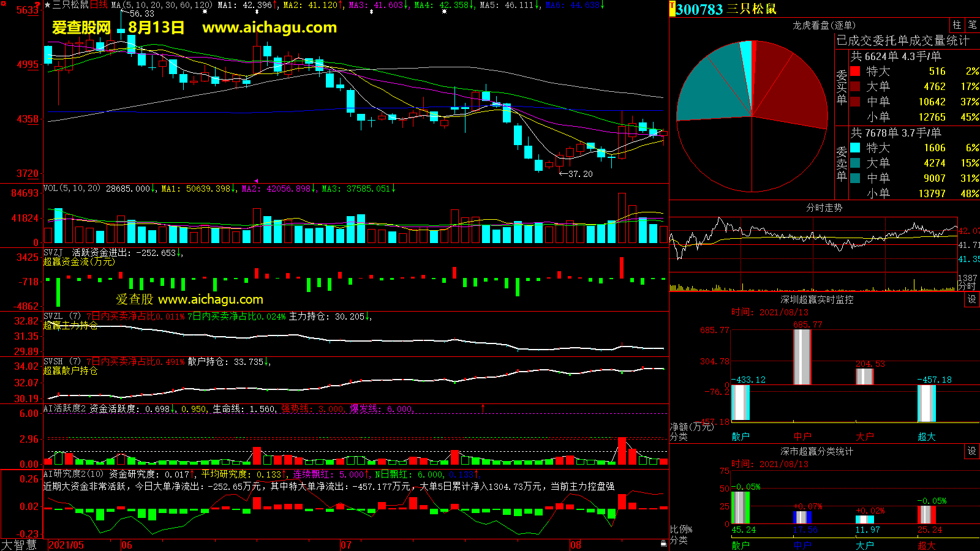Screen dimensions: 980x551
Task: Click the 300783 三只松鼠 stock title
Action: (726, 9)
